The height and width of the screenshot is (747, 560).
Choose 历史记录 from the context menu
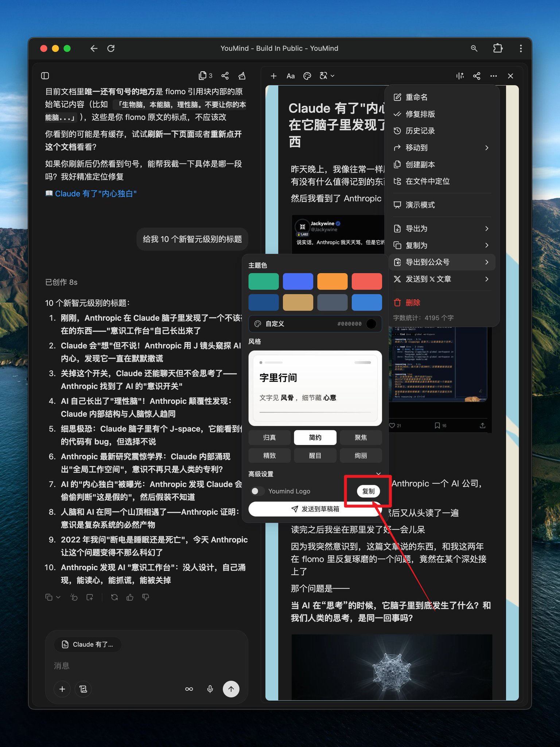442,131
